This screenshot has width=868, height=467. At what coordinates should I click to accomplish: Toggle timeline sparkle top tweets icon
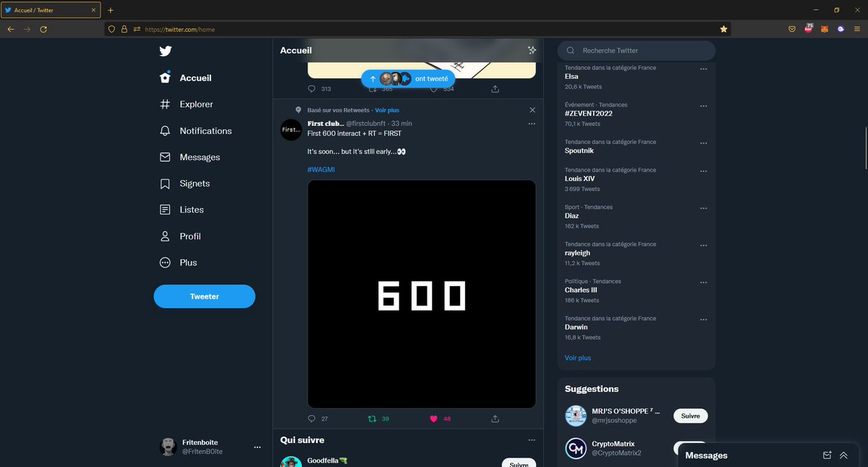[532, 51]
